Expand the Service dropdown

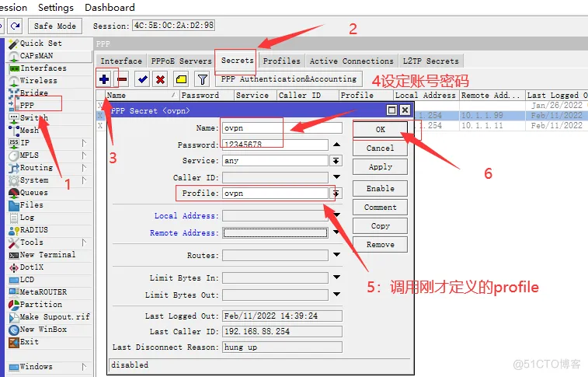click(336, 160)
